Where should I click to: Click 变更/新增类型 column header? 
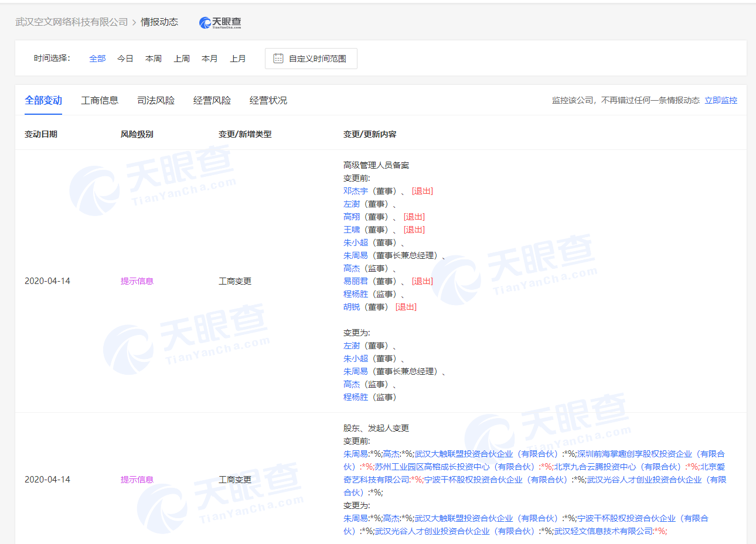click(x=245, y=134)
